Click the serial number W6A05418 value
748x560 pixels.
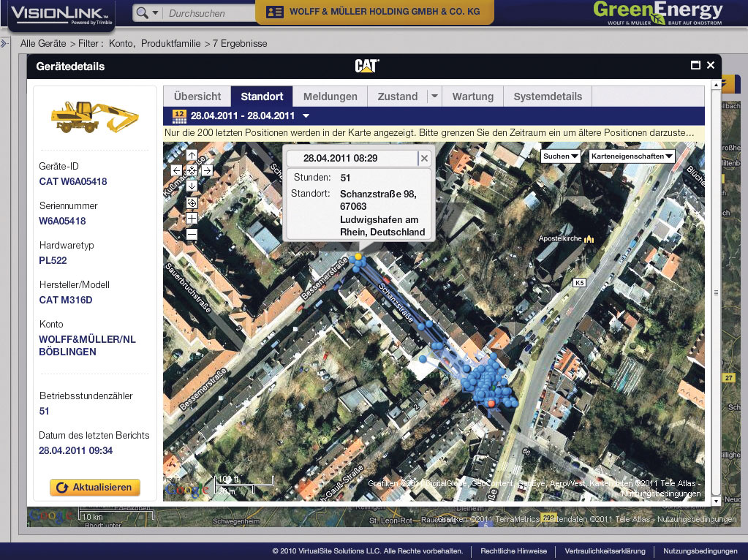click(62, 221)
